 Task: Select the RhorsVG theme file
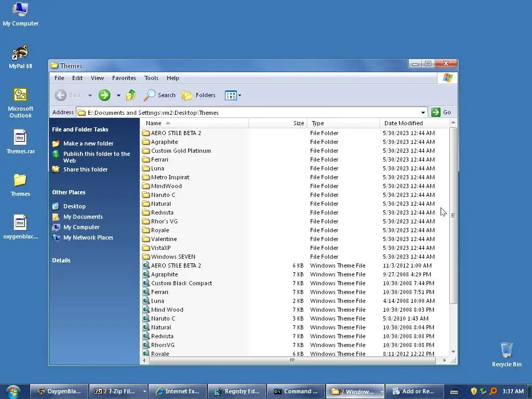coord(158,345)
